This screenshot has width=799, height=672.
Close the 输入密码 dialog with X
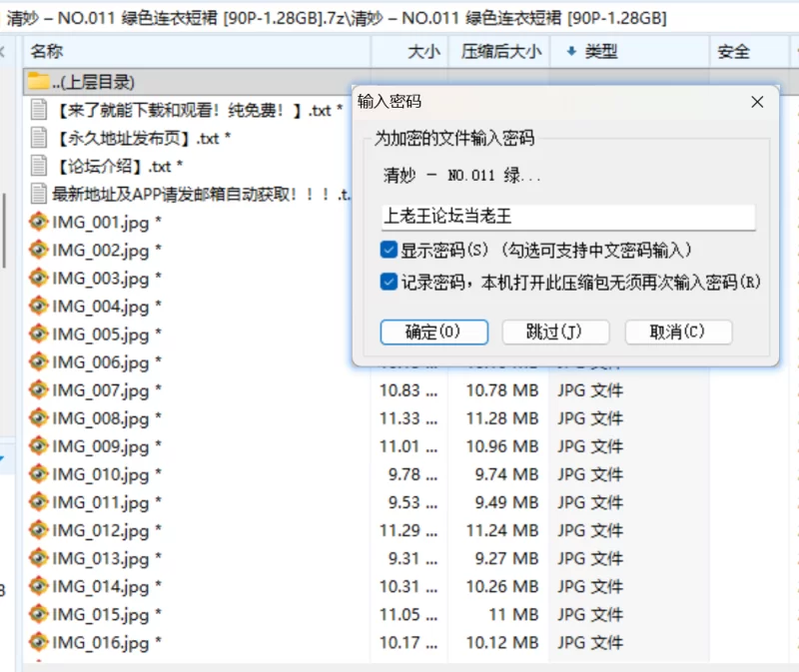point(758,101)
